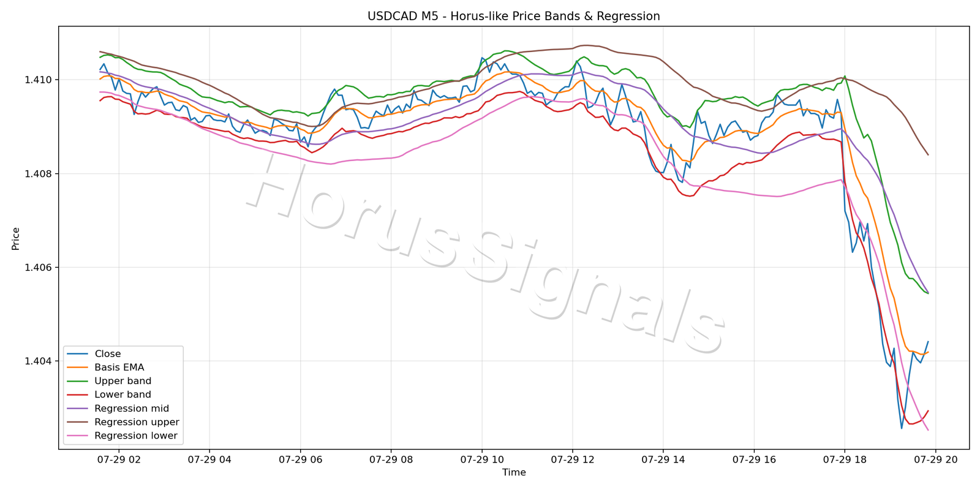Select the 'Regression lower' legend entry
The width and height of the screenshot is (980, 490).
[123, 436]
